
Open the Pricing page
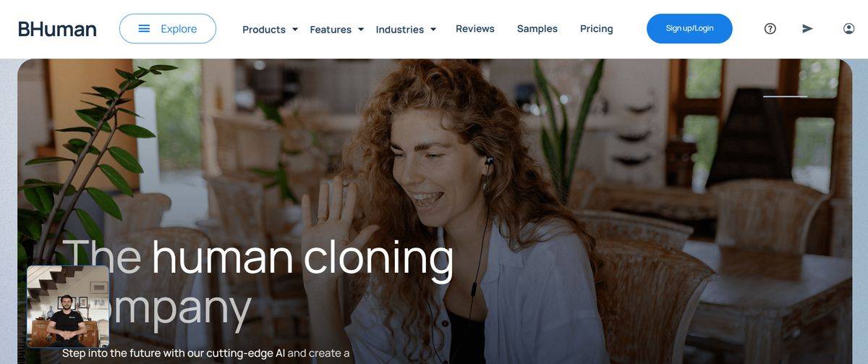pos(597,29)
